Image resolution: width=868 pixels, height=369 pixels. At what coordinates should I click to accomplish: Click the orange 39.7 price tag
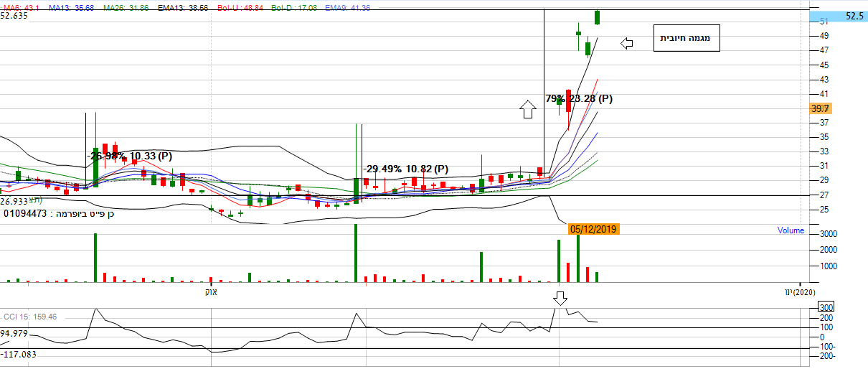819,108
